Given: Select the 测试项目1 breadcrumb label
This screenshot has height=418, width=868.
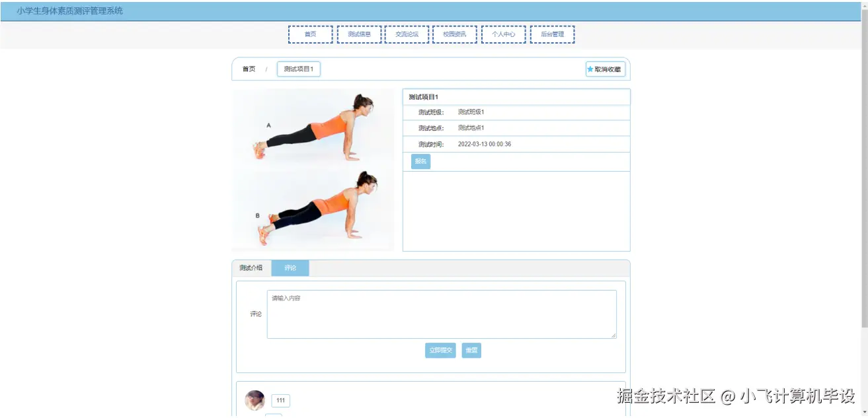Looking at the screenshot, I should 298,68.
